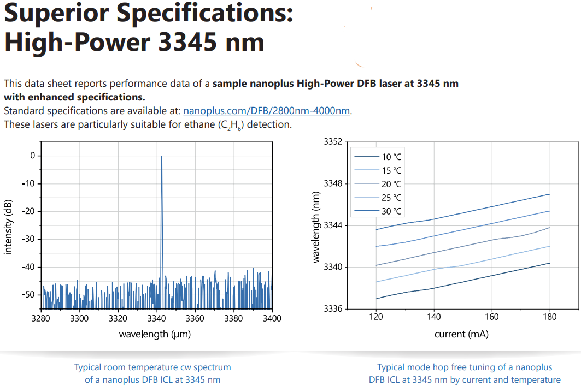Click the "3400" wavelength tick label

272,318
